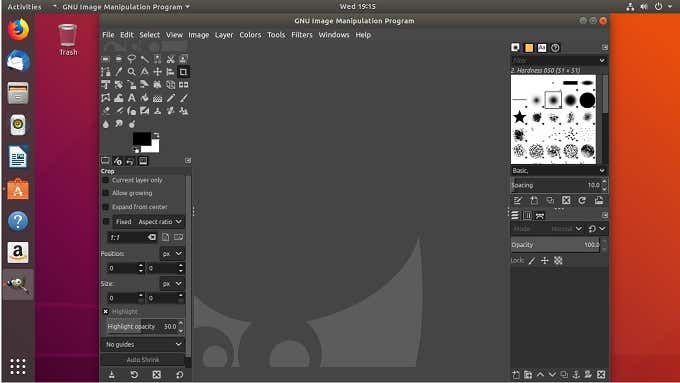Open the Size unit px dropdown
Viewport: 680px width, 383px height.
(172, 284)
